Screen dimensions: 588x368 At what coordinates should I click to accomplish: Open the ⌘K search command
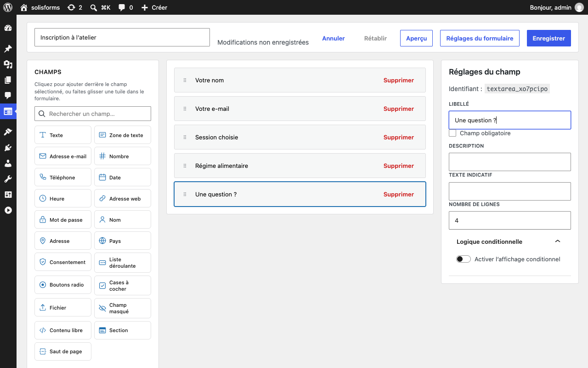click(x=101, y=7)
